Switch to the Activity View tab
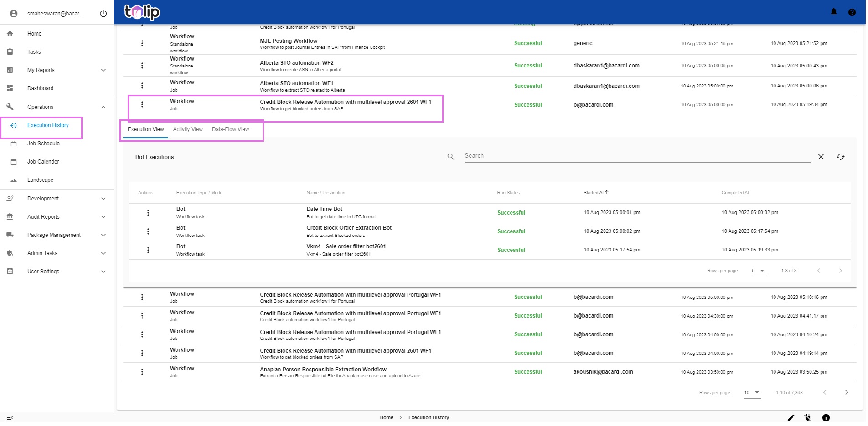 tap(188, 129)
